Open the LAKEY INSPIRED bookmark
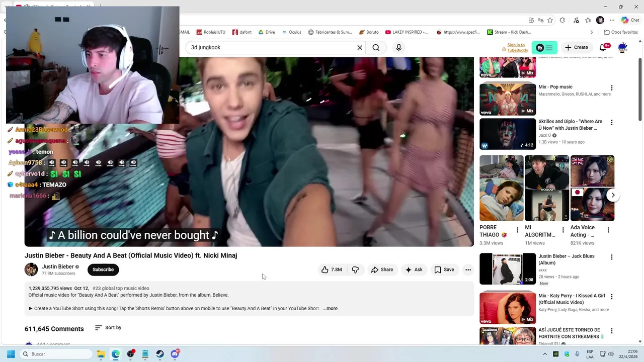 pos(407,32)
